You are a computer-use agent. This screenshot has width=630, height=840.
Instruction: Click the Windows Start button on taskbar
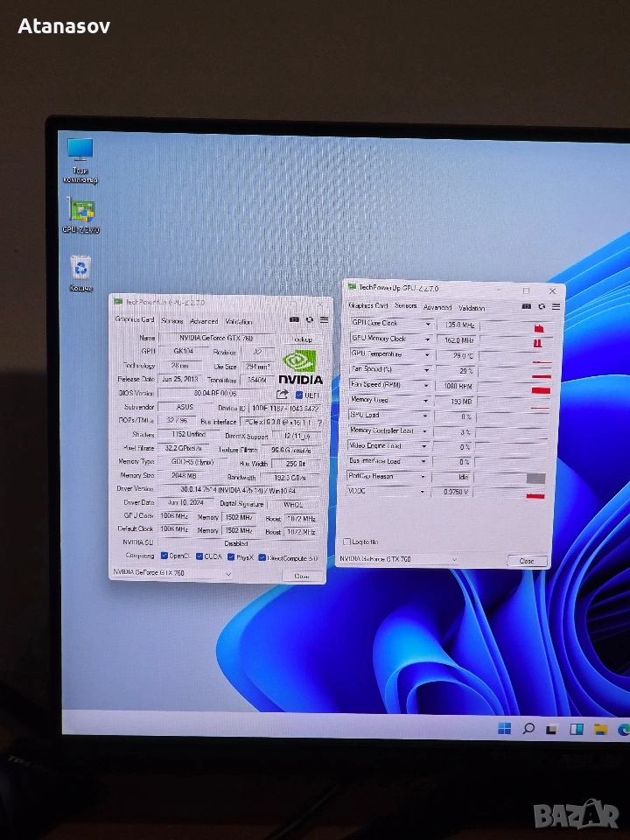pos(505,728)
